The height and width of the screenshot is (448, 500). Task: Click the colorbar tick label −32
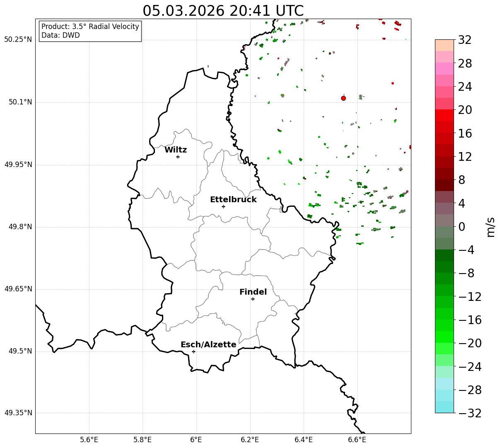coord(470,413)
